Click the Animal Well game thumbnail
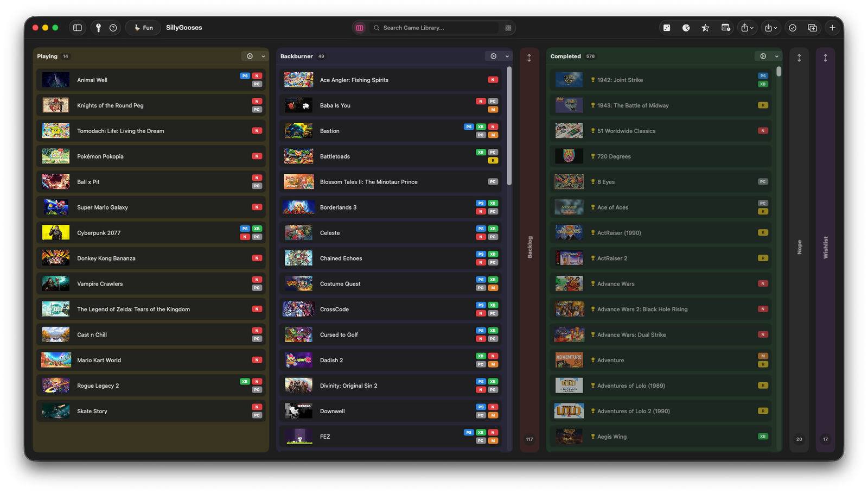 tap(56, 80)
